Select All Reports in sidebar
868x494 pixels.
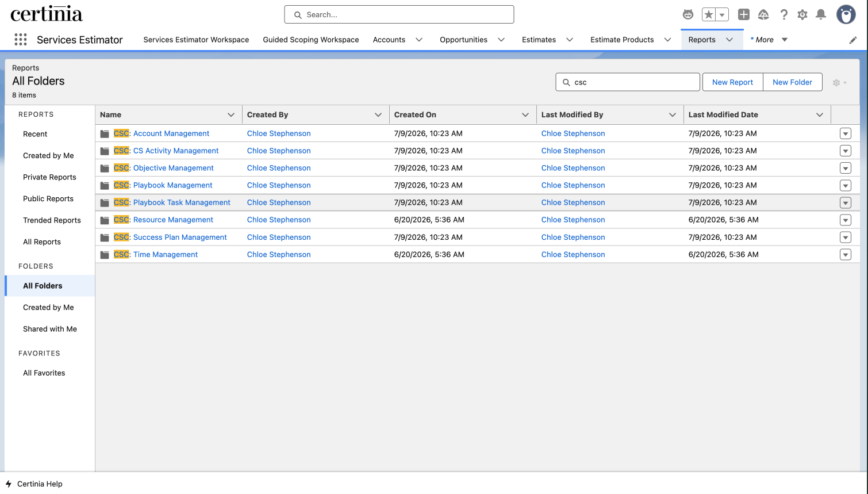pos(42,242)
